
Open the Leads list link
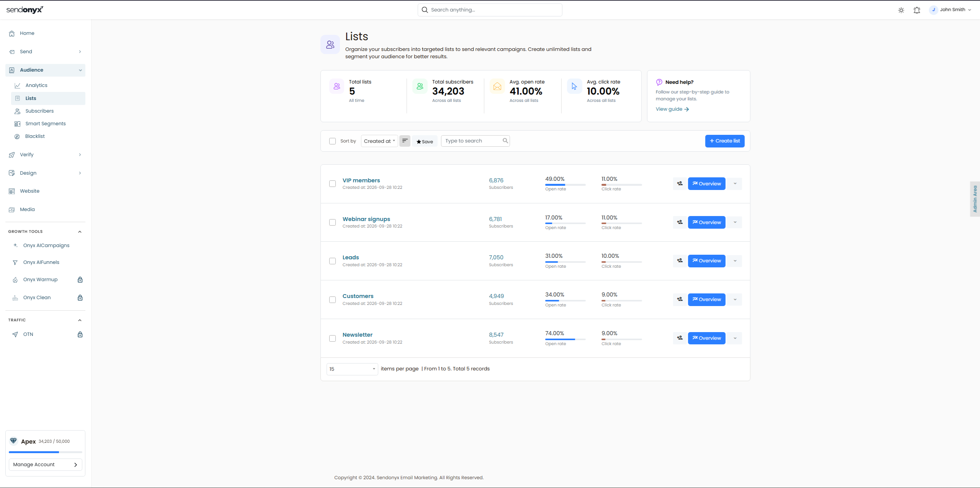(351, 257)
